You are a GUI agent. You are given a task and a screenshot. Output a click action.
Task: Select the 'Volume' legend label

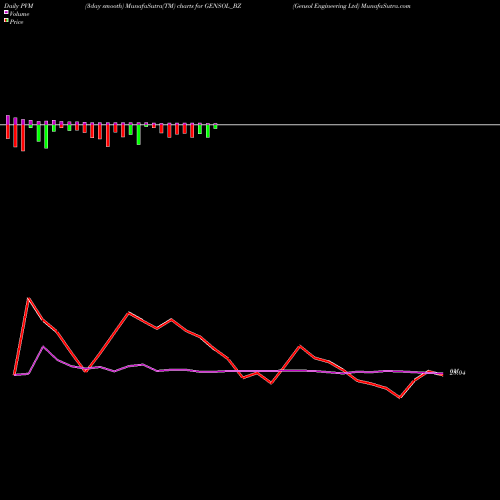tap(19, 14)
